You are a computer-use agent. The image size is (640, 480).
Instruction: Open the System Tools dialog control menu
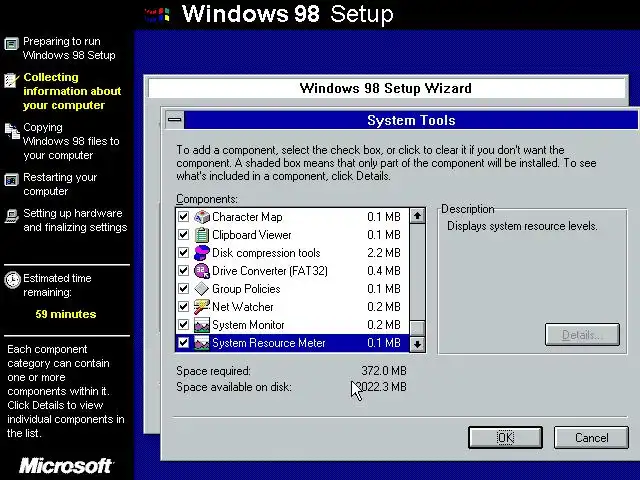[175, 120]
